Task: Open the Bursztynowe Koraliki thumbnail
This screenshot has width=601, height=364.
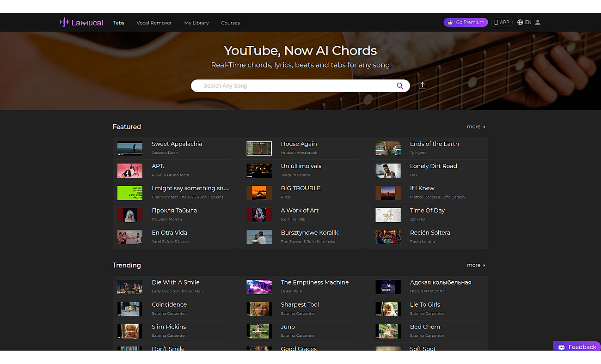Action: pyautogui.click(x=259, y=237)
